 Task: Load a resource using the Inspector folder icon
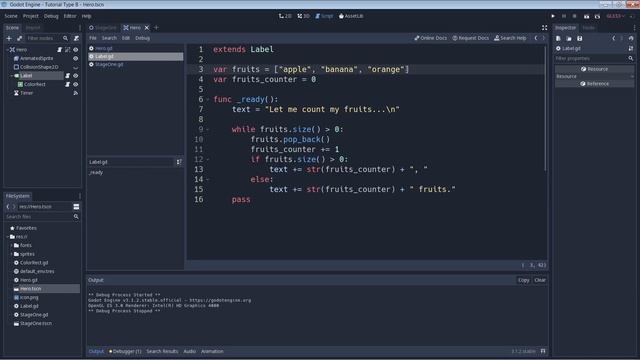click(x=569, y=38)
